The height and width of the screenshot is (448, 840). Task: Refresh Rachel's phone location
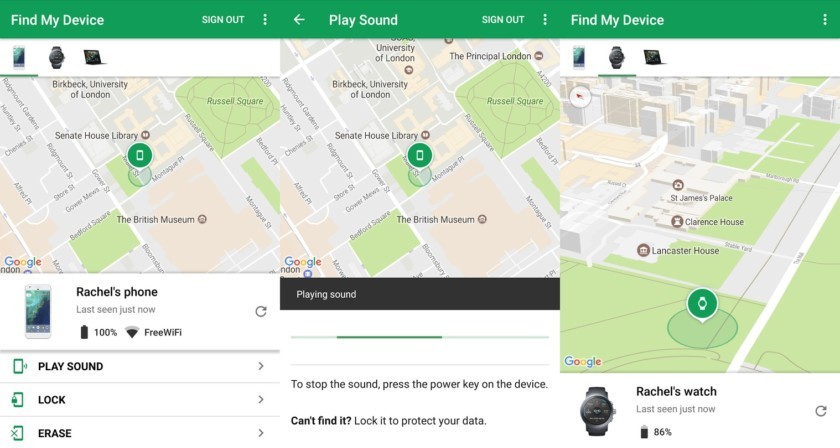261,311
